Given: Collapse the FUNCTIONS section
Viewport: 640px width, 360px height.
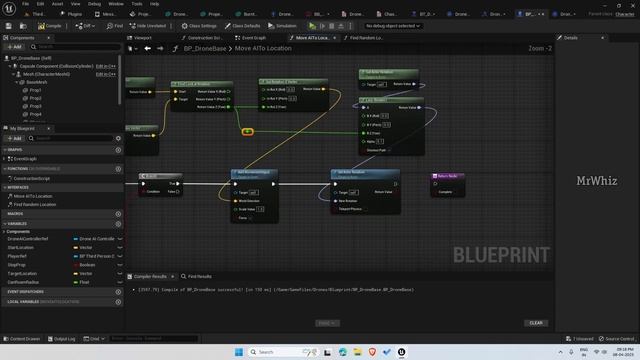Looking at the screenshot, I should pos(5,169).
